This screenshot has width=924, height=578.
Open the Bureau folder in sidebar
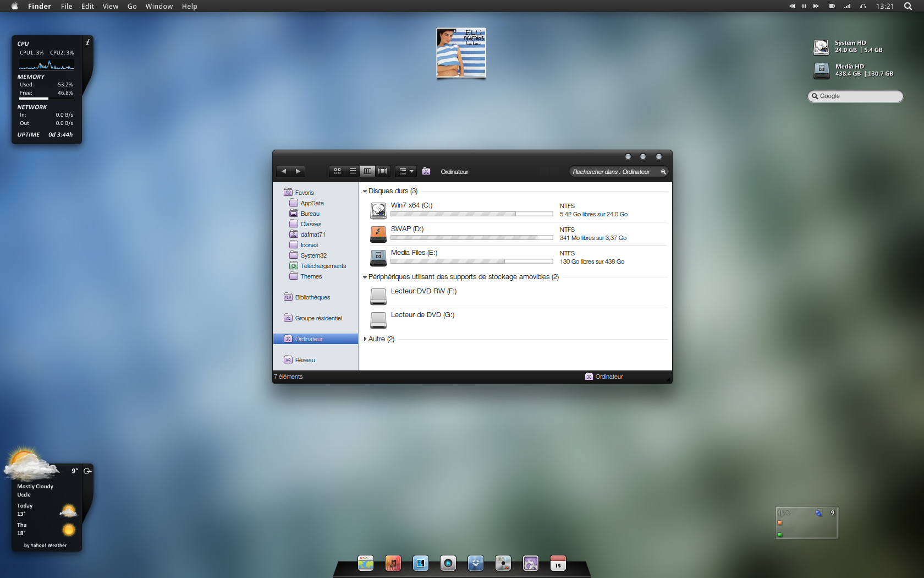click(x=304, y=214)
